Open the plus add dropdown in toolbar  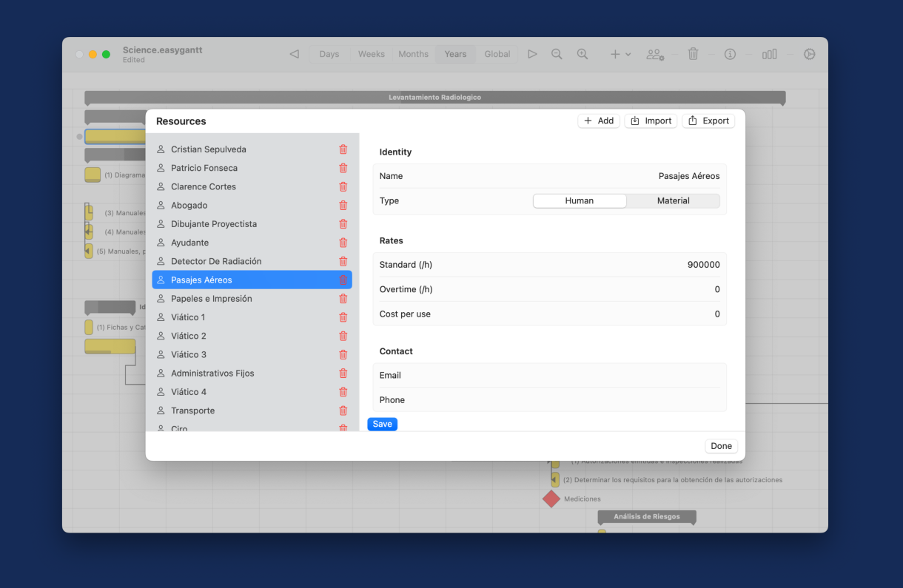620,54
